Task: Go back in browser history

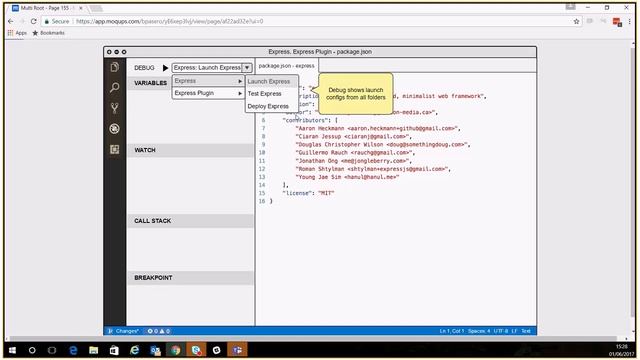Action: pos(11,21)
